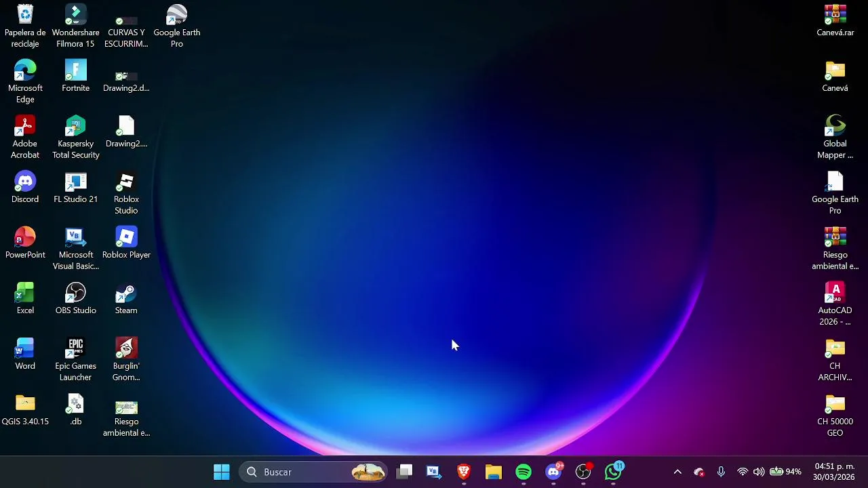Open the QGIS 3.40.15 folder
The height and width of the screenshot is (488, 868).
tap(25, 409)
